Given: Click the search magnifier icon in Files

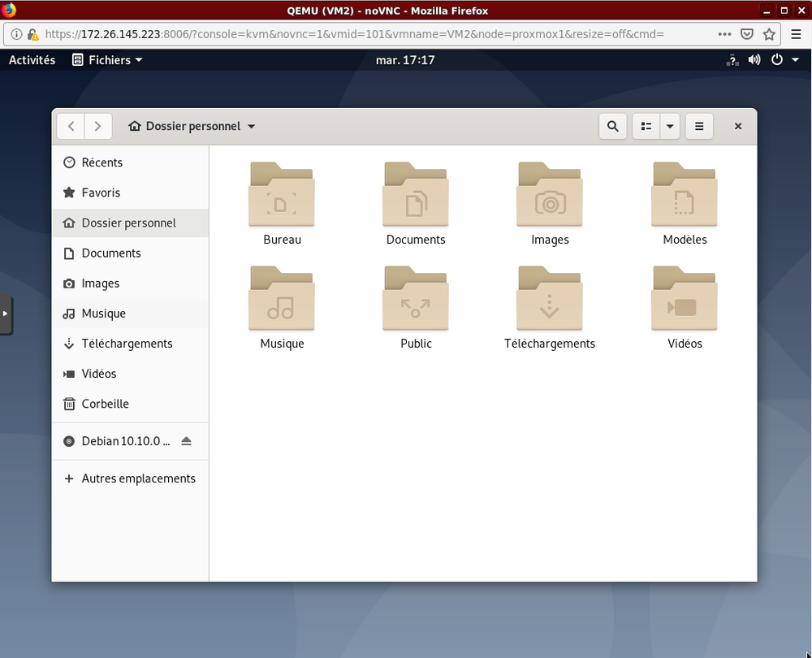Looking at the screenshot, I should [x=613, y=126].
